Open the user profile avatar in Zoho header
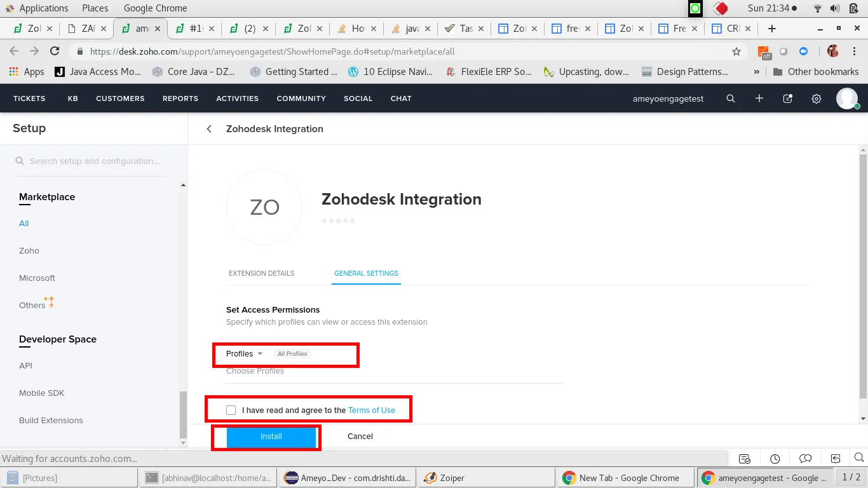Image resolution: width=868 pixels, height=488 pixels. pos(847,98)
